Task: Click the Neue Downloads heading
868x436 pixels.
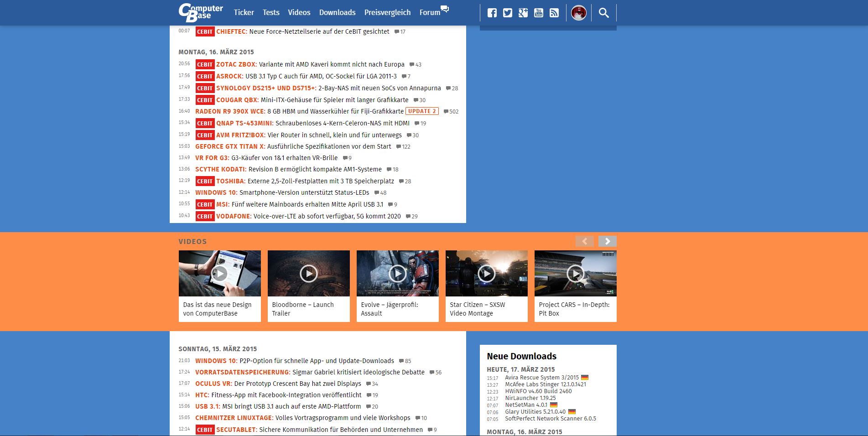Action: pos(521,356)
